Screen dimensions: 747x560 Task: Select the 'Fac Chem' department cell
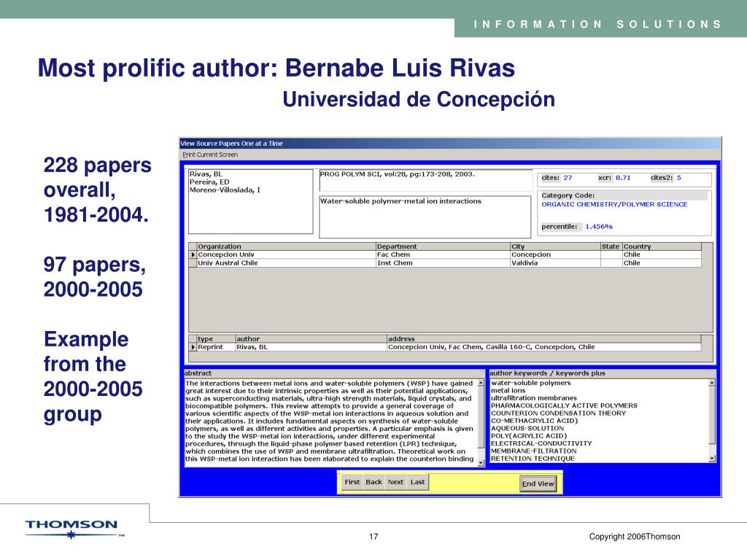tap(443, 254)
